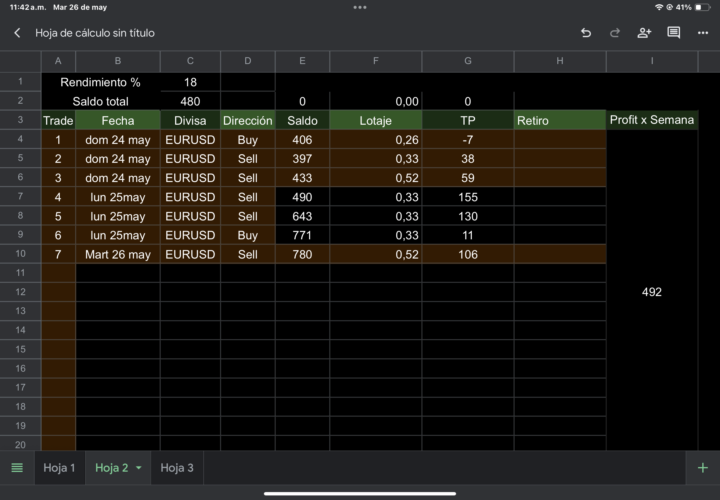Viewport: 720px width, 500px height.
Task: Select the cell showing 492
Action: [652, 292]
